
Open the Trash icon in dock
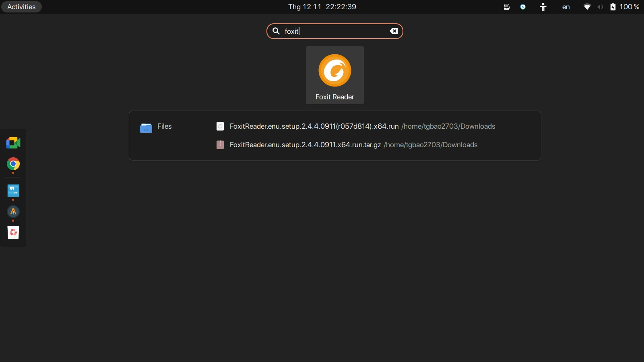point(13,232)
